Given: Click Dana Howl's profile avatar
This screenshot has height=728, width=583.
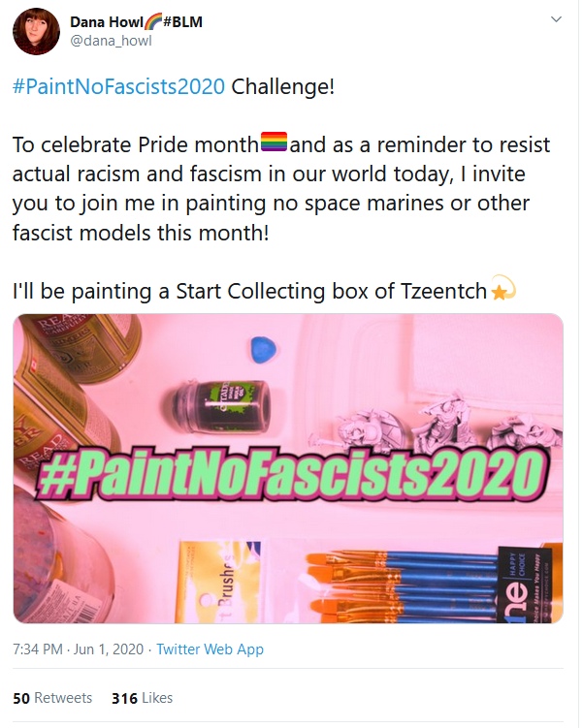Looking at the screenshot, I should point(36,31).
